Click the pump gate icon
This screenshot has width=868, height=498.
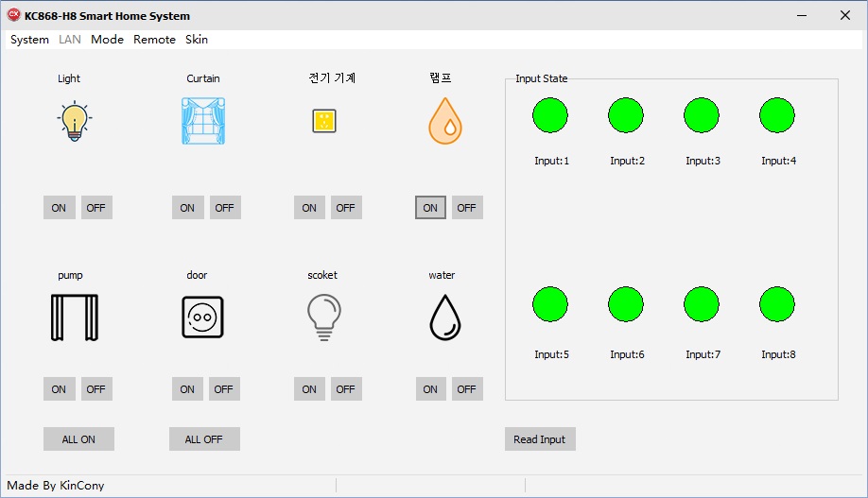[75, 317]
